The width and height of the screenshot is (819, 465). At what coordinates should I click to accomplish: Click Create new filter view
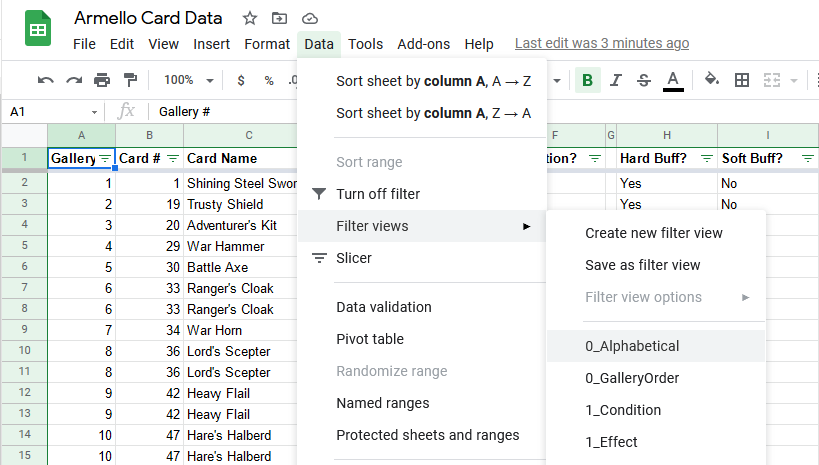click(653, 233)
